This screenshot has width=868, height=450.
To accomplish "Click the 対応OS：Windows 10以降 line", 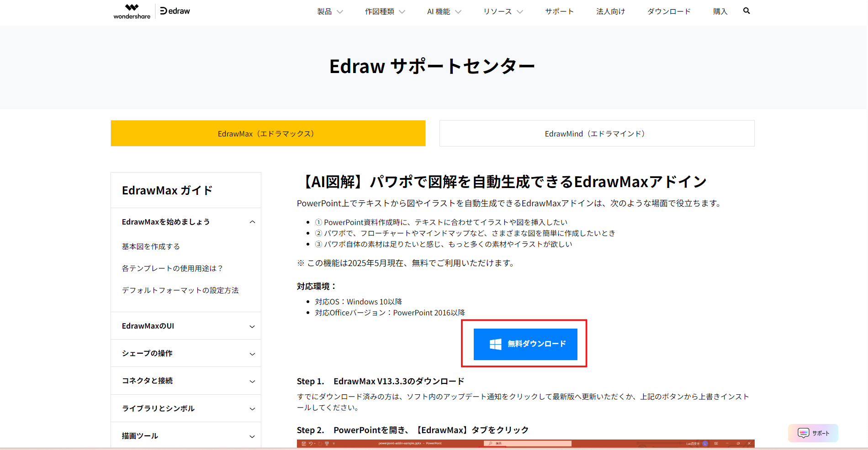I will [x=359, y=302].
